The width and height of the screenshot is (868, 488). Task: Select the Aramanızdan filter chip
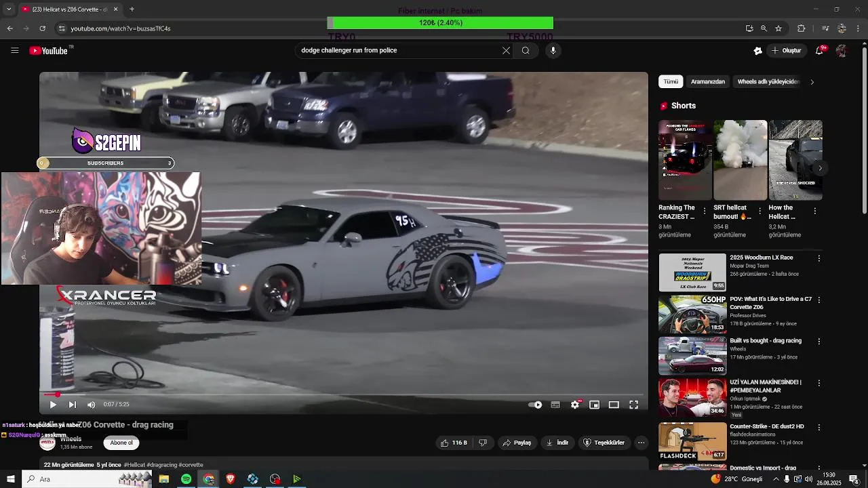click(x=708, y=81)
